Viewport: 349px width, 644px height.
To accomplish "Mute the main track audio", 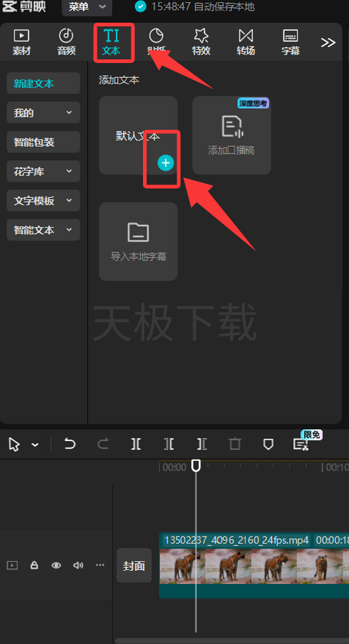I will 78,565.
